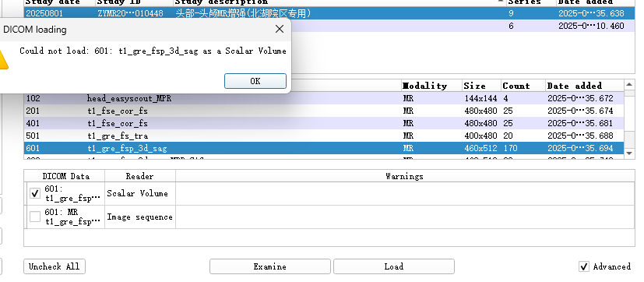Click OK in DICOM loading dialog

[255, 81]
